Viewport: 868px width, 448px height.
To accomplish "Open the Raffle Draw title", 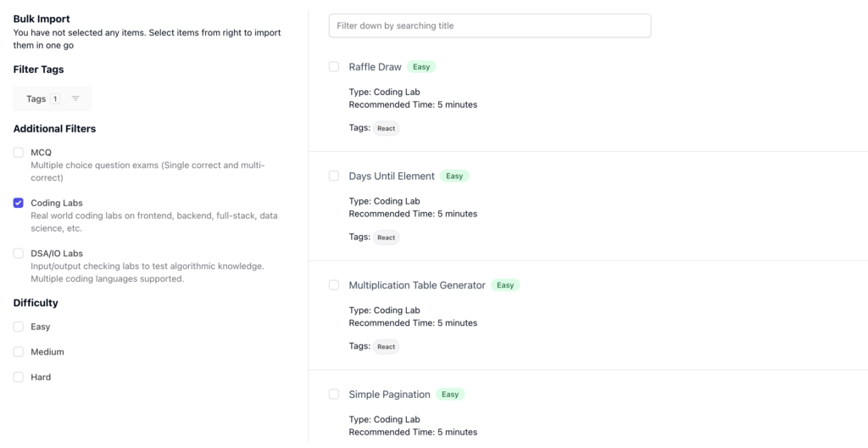I will (x=375, y=66).
